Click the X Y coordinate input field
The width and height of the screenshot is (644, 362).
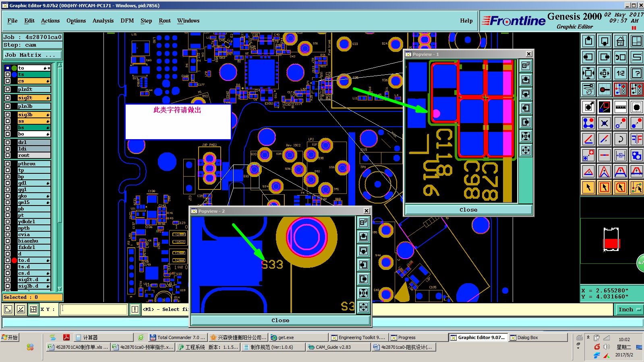(x=94, y=309)
